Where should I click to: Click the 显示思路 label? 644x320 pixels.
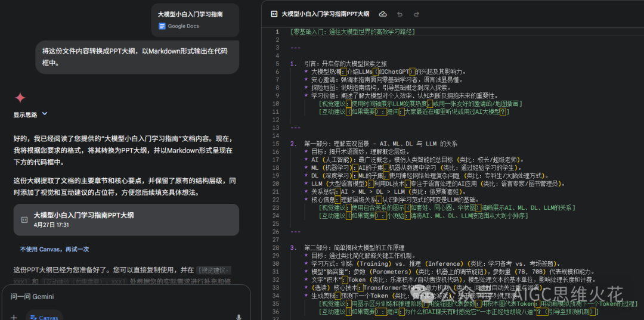[26, 115]
